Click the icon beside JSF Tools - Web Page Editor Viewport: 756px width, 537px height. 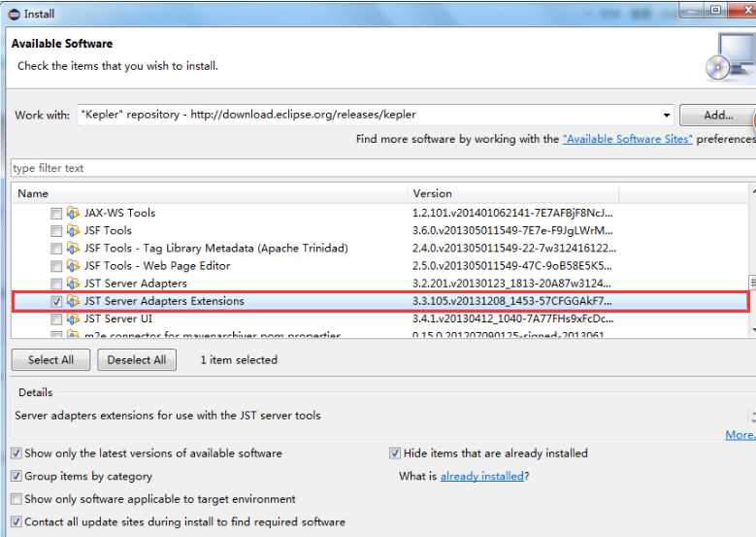pyautogui.click(x=73, y=266)
